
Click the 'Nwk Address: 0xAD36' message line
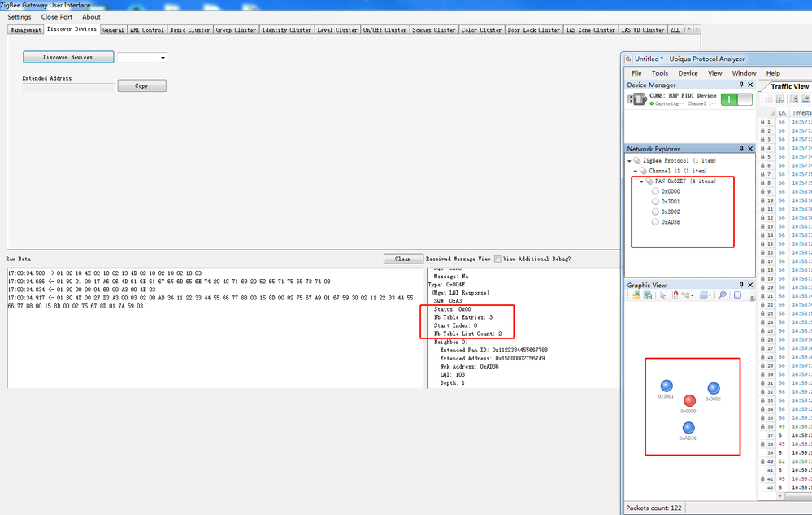tap(469, 366)
